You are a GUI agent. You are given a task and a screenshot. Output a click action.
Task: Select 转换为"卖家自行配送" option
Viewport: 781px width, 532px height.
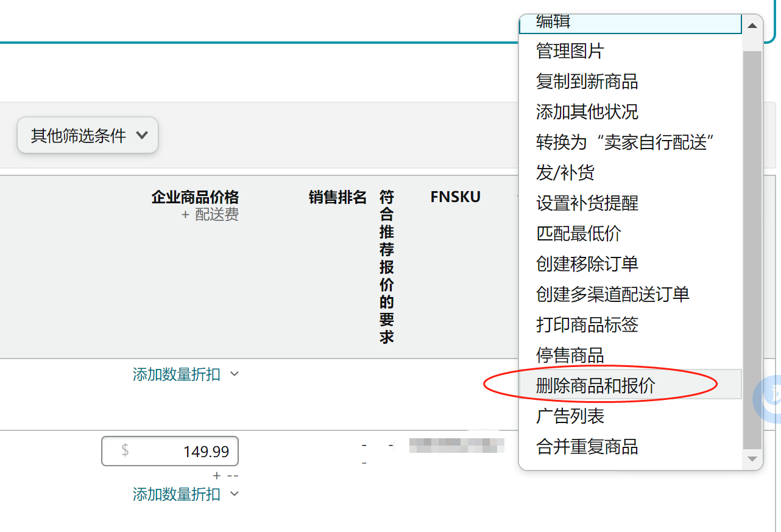point(630,142)
